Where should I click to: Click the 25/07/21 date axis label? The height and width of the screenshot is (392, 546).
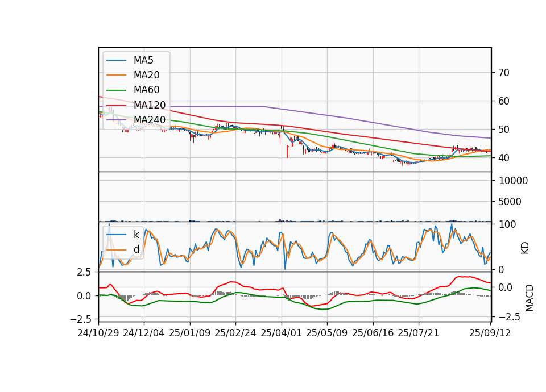(419, 333)
